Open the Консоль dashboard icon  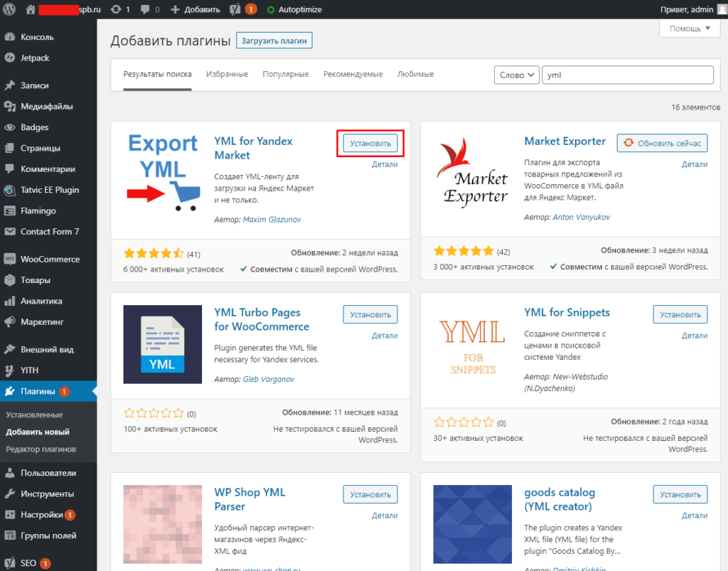(10, 37)
